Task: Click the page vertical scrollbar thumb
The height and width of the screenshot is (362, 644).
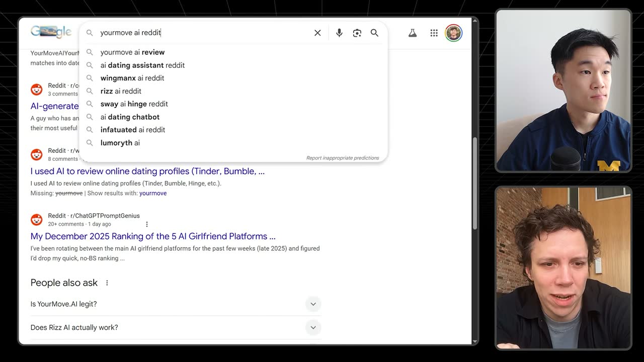Action: [473, 184]
